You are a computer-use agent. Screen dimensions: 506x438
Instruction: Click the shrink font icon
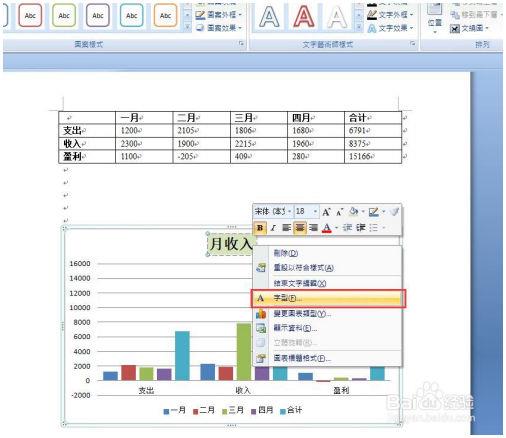(x=339, y=212)
